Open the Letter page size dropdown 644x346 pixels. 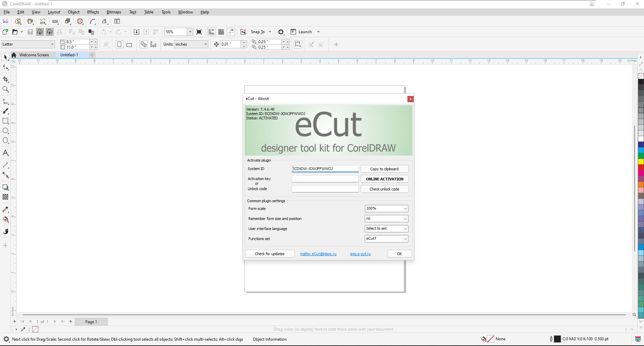click(x=52, y=44)
